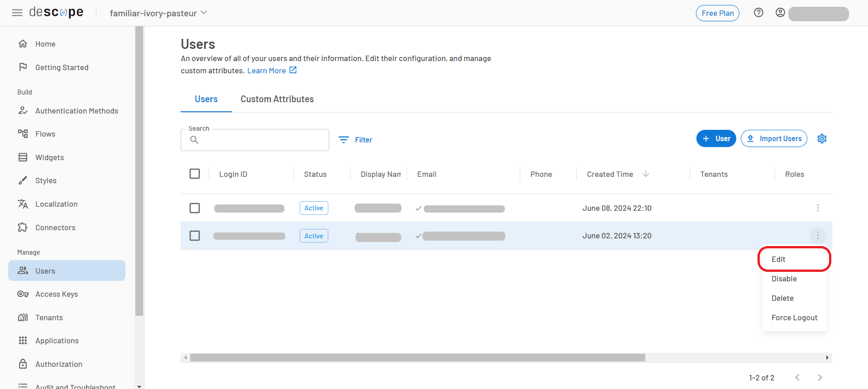Click the Tenants column header
Viewport: 868px width, 389px height.
[x=714, y=174]
